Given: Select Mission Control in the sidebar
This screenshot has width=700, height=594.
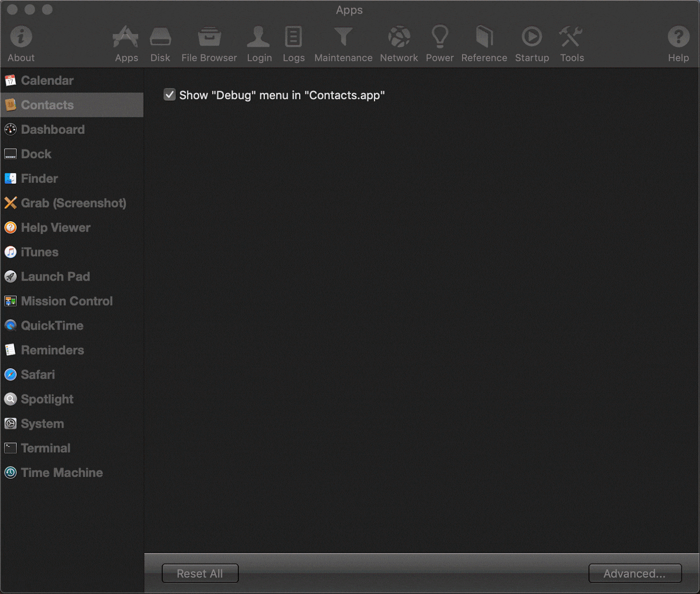Looking at the screenshot, I should [x=72, y=301].
